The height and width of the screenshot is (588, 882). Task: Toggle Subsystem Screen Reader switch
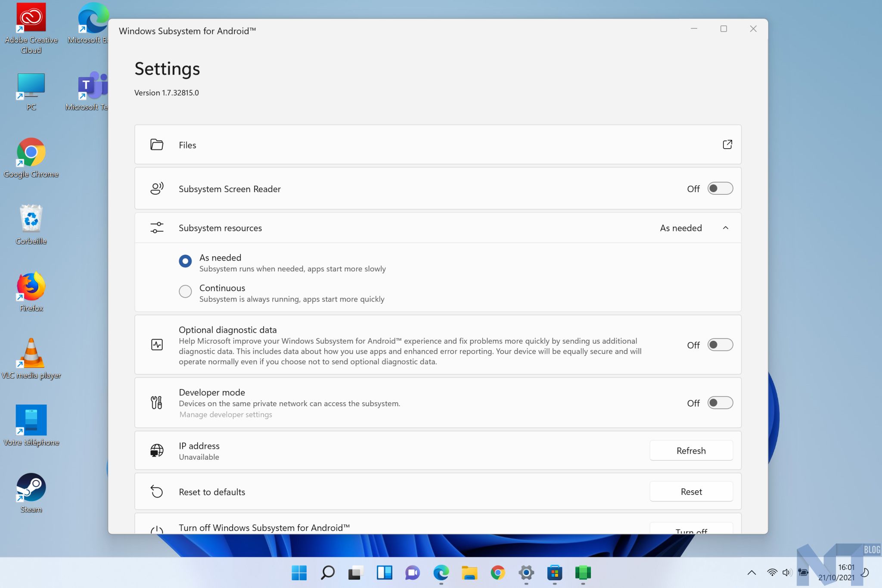[720, 189]
